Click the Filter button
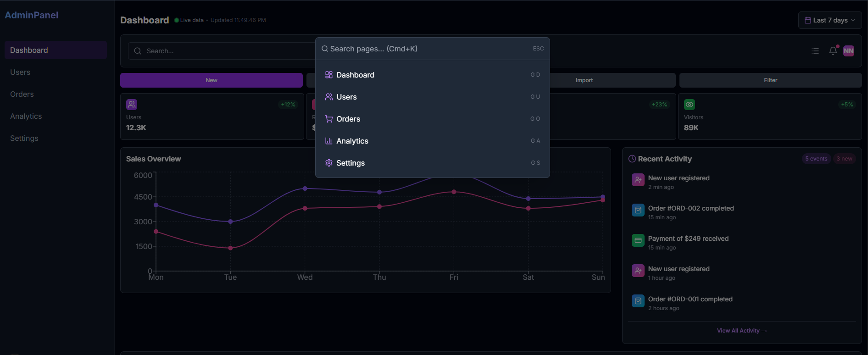The height and width of the screenshot is (355, 868). point(770,80)
